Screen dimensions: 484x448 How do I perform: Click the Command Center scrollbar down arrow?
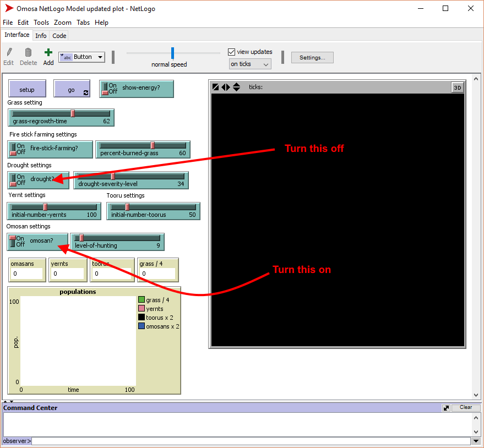click(x=476, y=432)
